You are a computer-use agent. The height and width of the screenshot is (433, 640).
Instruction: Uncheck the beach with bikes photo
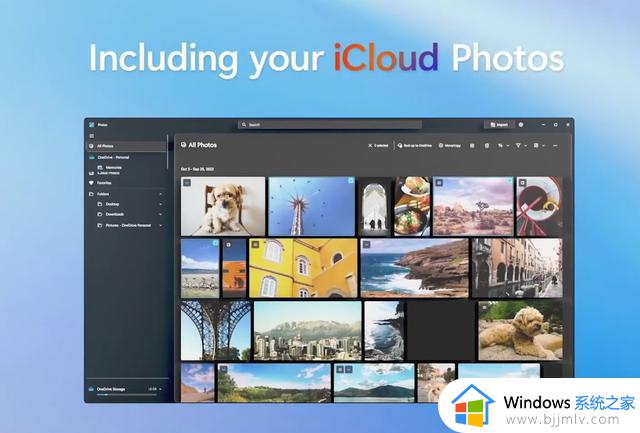(215, 243)
